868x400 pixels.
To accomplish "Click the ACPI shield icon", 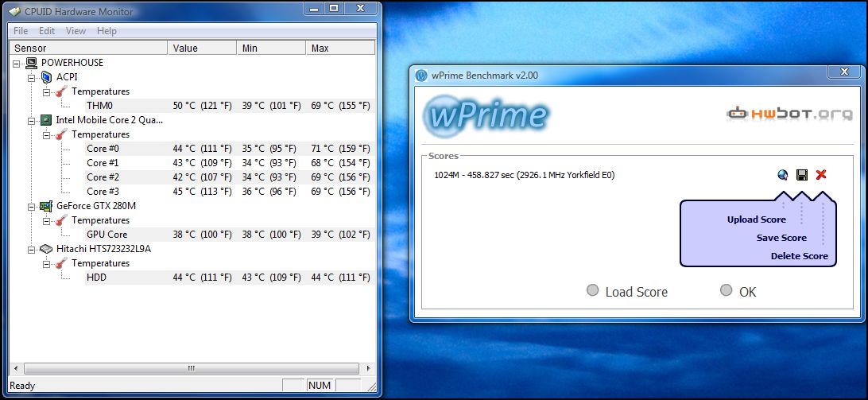I will point(47,77).
